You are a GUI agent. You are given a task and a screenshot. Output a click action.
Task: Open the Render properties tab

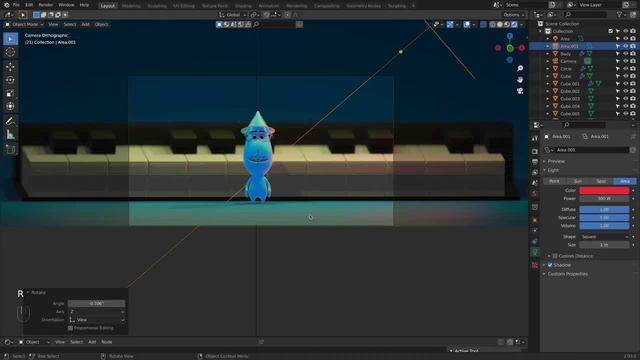[x=535, y=151]
